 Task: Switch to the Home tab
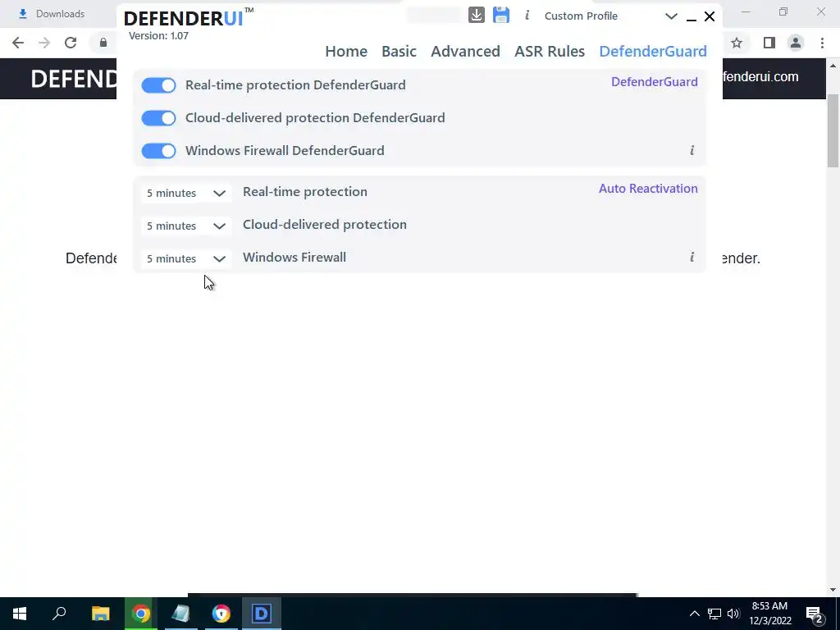(346, 52)
